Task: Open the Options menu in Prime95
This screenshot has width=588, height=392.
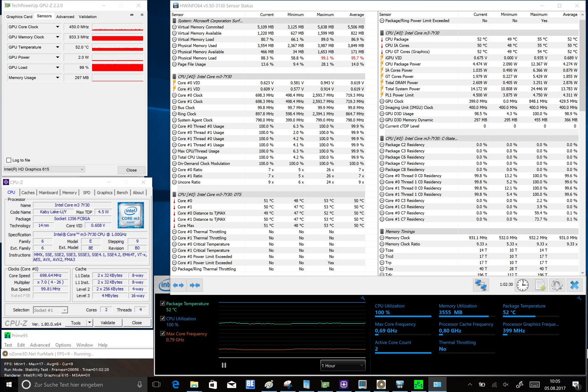Action: pyautogui.click(x=63, y=345)
